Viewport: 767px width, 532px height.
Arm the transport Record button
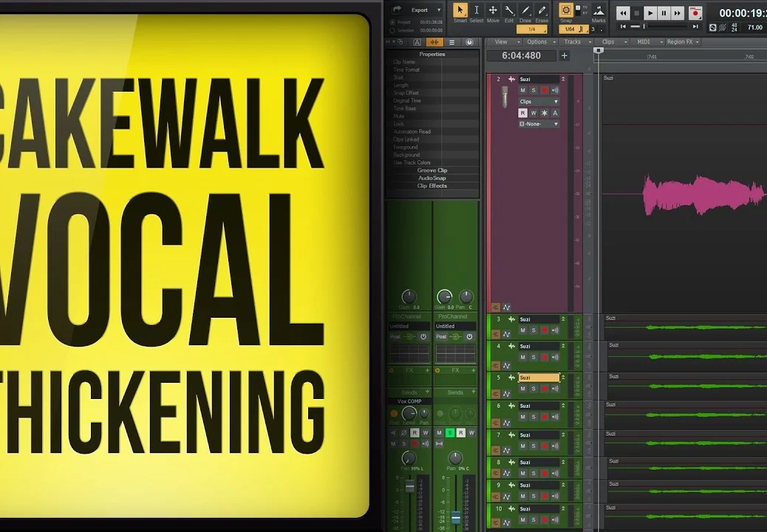pyautogui.click(x=695, y=13)
